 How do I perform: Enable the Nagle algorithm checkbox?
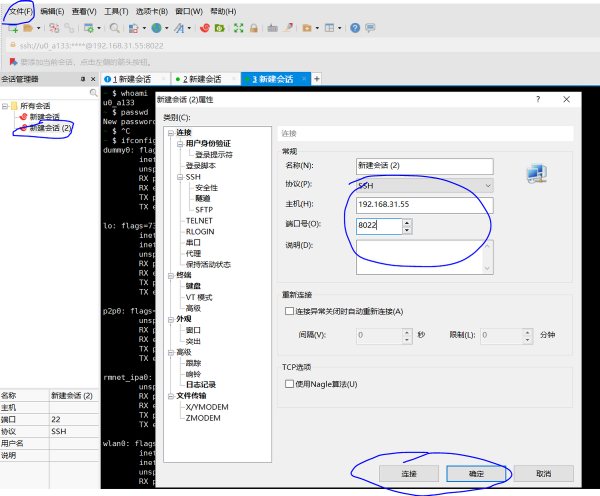point(290,384)
